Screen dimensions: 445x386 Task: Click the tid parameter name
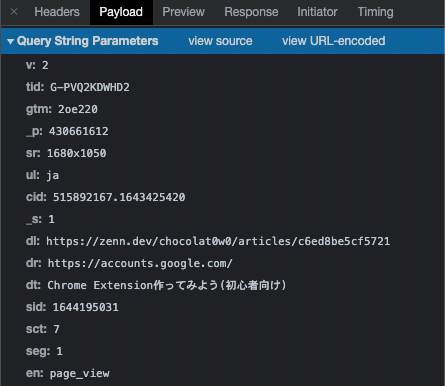click(x=35, y=87)
